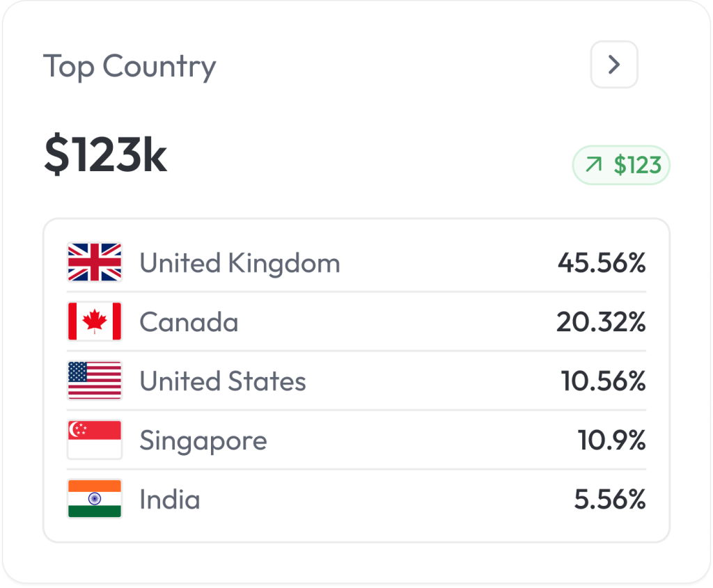Click the United Kingdom flag icon
The width and height of the screenshot is (713, 588).
(x=95, y=262)
